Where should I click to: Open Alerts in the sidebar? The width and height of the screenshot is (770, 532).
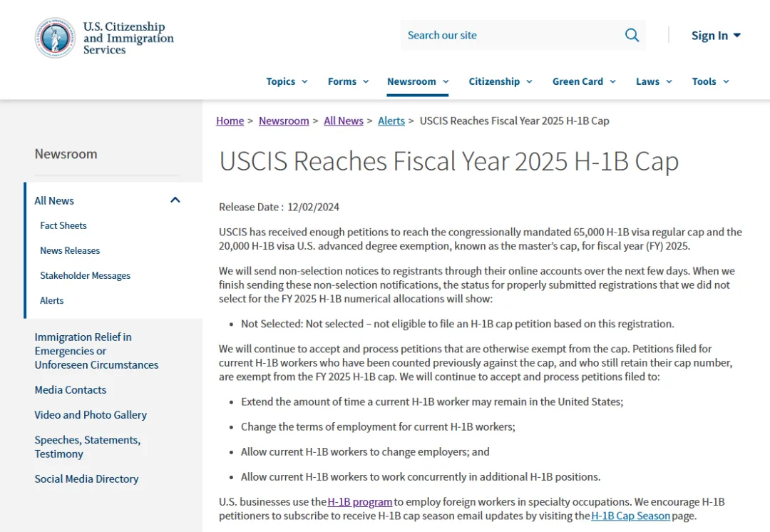pyautogui.click(x=51, y=301)
